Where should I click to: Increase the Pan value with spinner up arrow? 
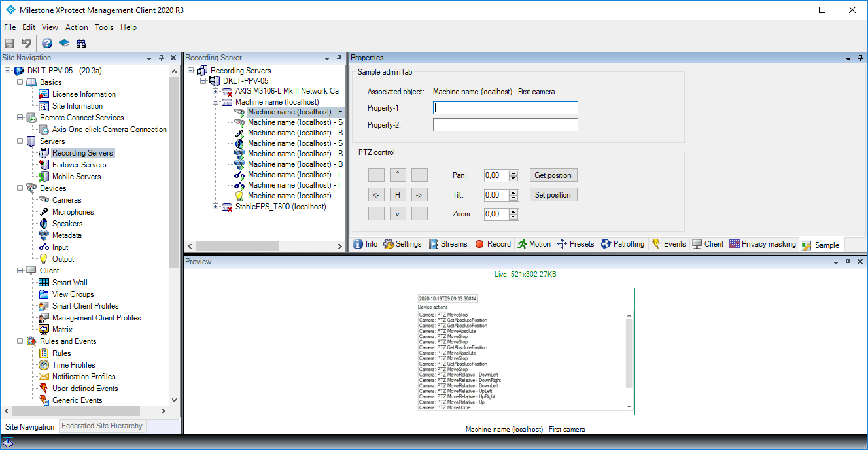point(513,172)
